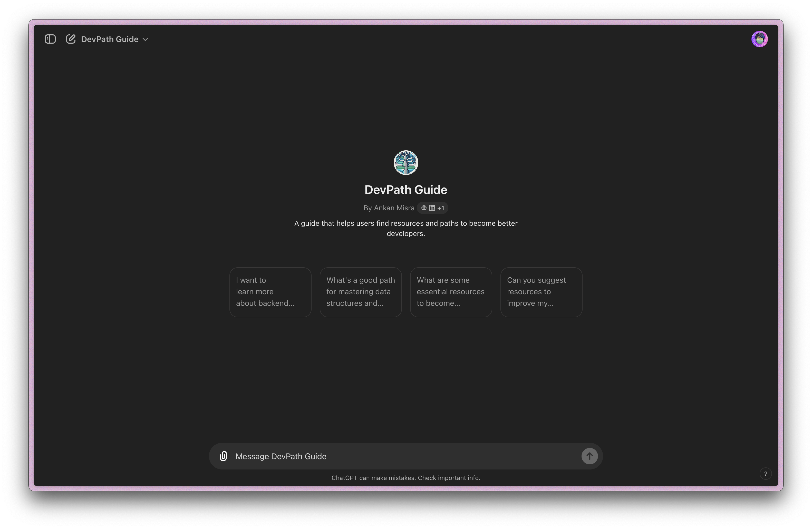Image resolution: width=812 pixels, height=529 pixels.
Task: Click the GitHub/web link icon next to author
Action: click(424, 208)
